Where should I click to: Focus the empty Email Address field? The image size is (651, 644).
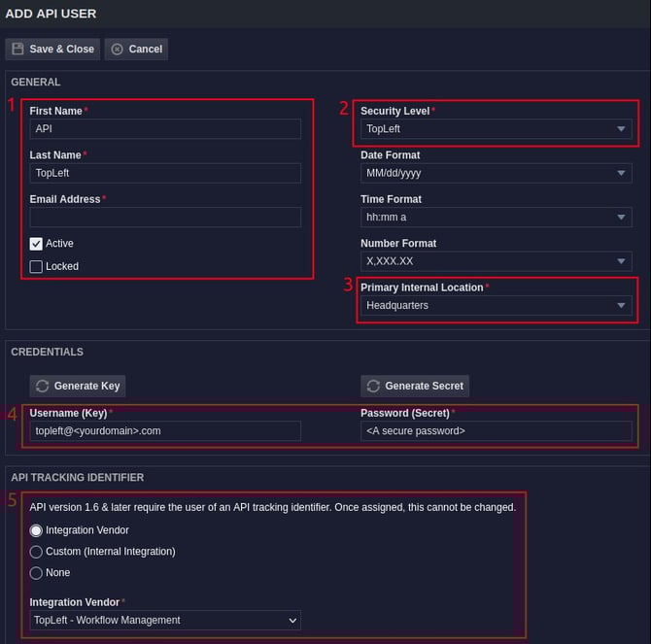(165, 218)
